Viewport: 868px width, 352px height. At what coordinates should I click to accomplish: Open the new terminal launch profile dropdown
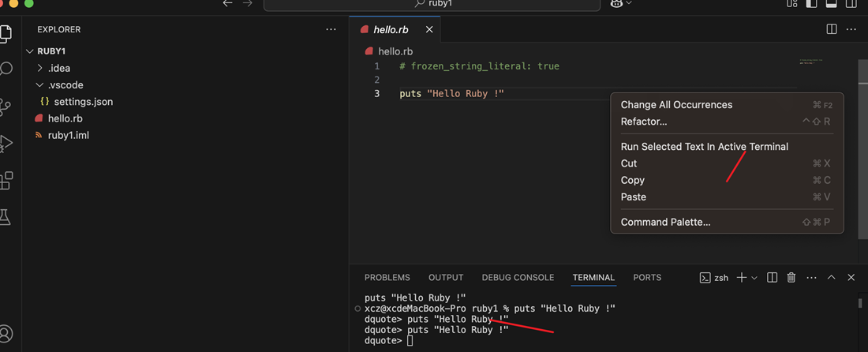[x=754, y=278]
